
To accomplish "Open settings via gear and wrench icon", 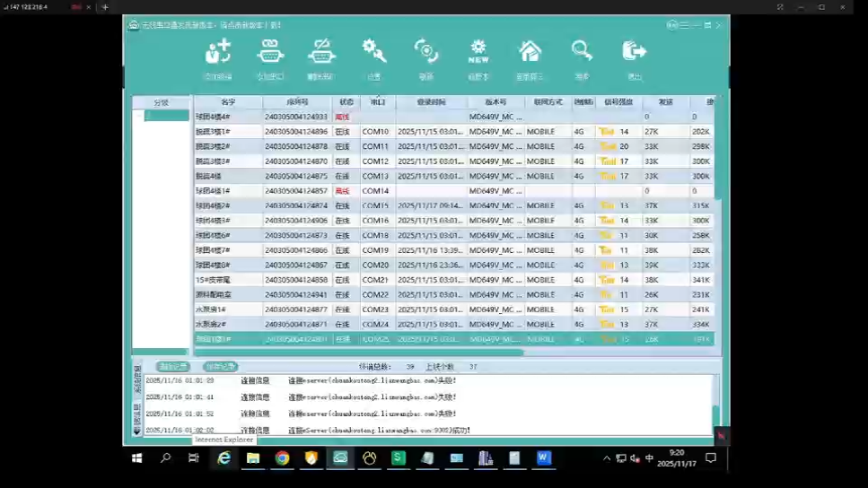I will click(x=374, y=51).
